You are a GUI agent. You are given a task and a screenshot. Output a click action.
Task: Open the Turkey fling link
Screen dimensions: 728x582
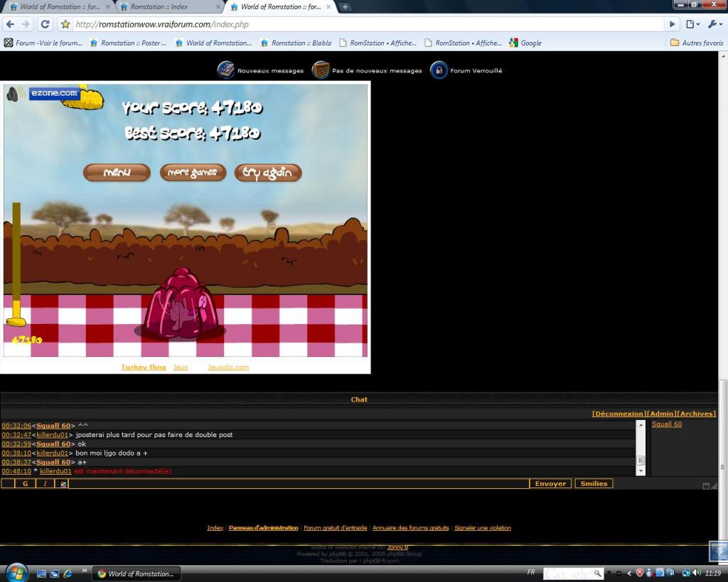click(144, 367)
